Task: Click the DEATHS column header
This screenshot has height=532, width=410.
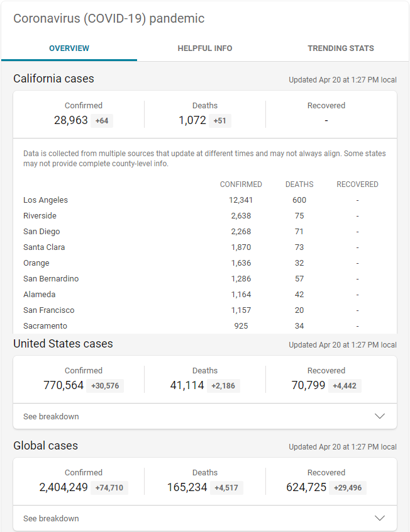Action: click(x=299, y=184)
